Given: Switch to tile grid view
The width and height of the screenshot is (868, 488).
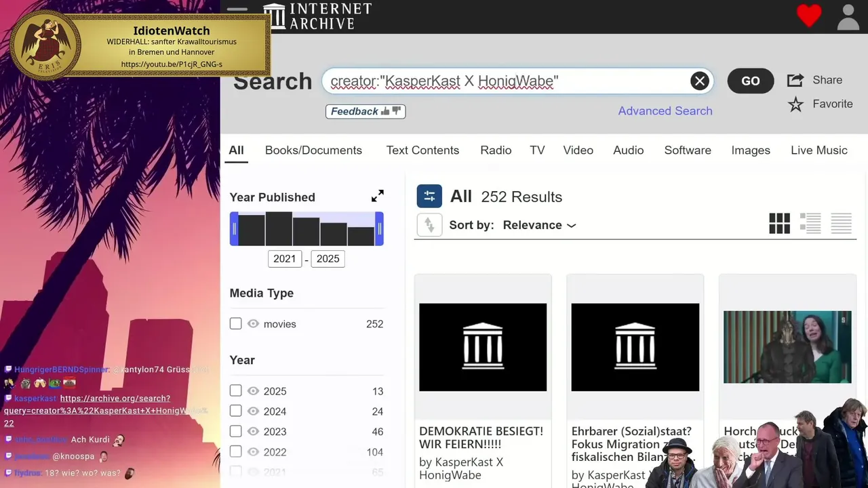Looking at the screenshot, I should point(779,224).
